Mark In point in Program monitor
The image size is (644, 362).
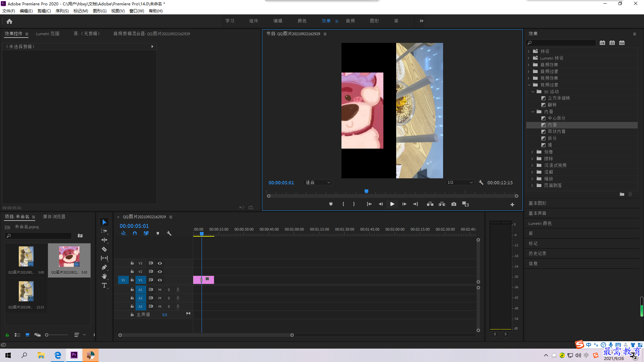click(343, 204)
